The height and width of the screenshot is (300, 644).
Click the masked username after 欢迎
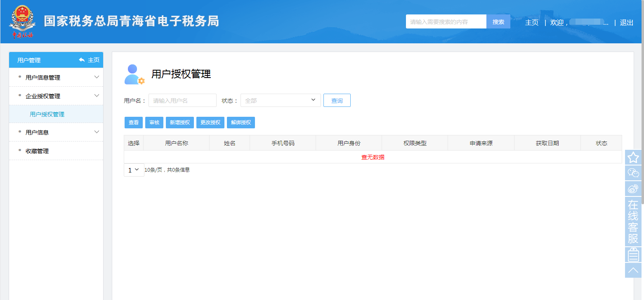click(x=589, y=22)
